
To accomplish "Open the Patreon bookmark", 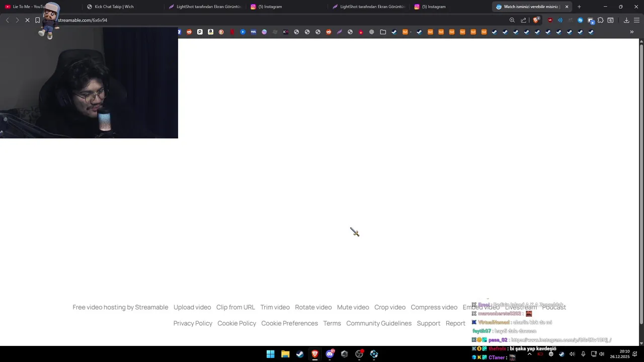I will [200, 32].
